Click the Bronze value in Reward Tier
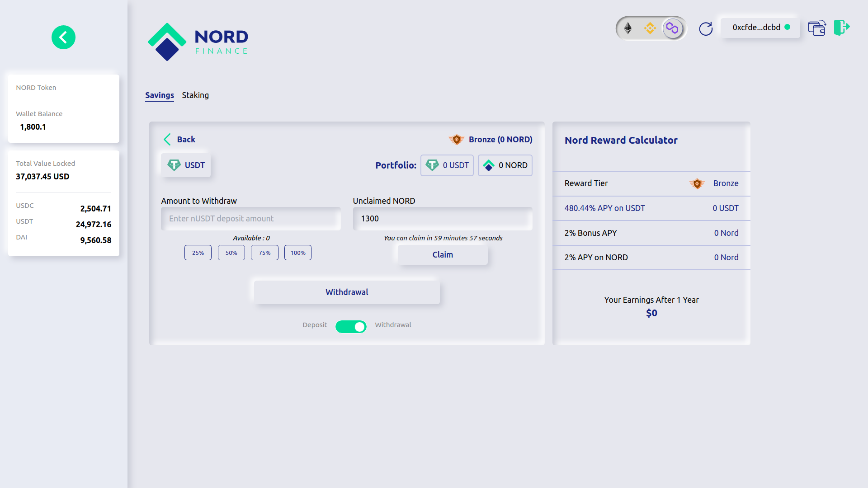Screen dimensions: 868x488 pos(726,183)
